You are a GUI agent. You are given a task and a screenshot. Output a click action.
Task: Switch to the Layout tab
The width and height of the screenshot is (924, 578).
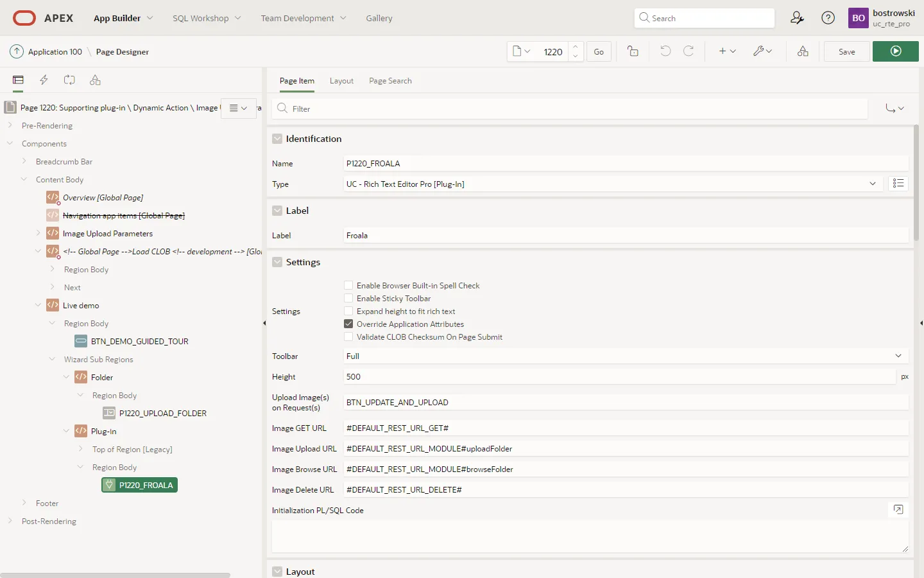341,81
